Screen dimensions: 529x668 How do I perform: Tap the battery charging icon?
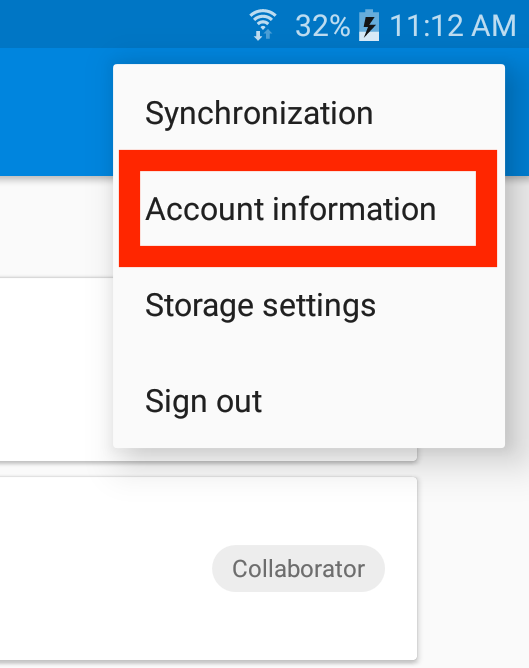[369, 26]
